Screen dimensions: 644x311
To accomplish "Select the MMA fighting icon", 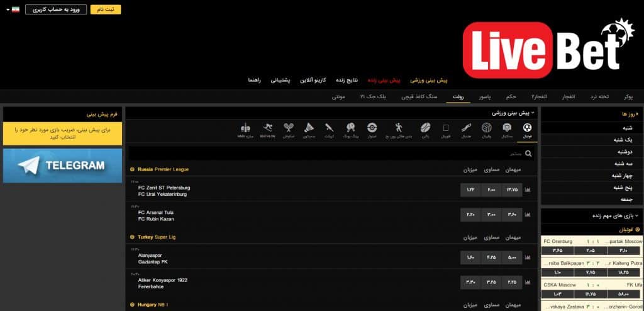I will pyautogui.click(x=246, y=128).
